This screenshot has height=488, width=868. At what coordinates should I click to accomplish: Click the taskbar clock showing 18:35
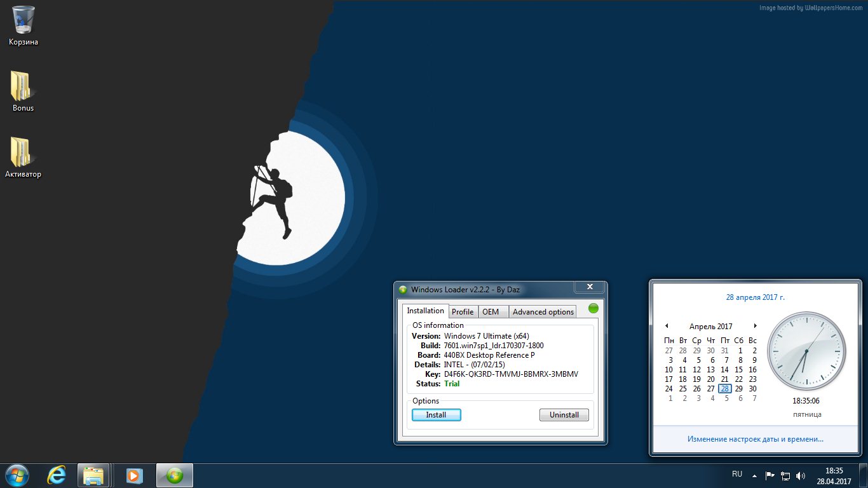click(834, 475)
